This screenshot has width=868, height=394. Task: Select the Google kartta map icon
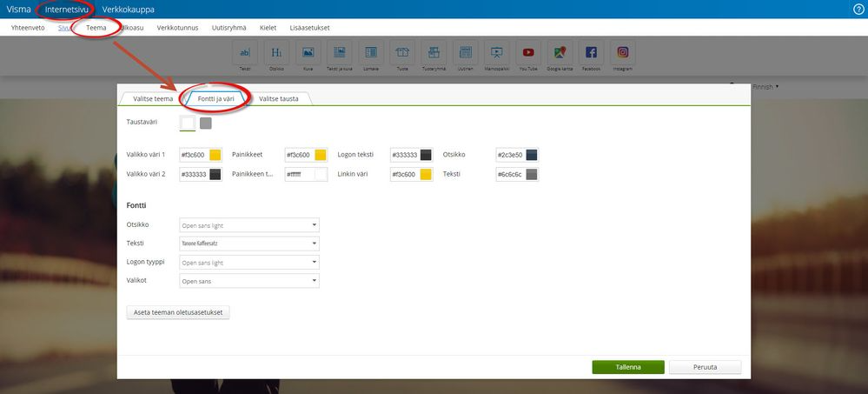560,53
